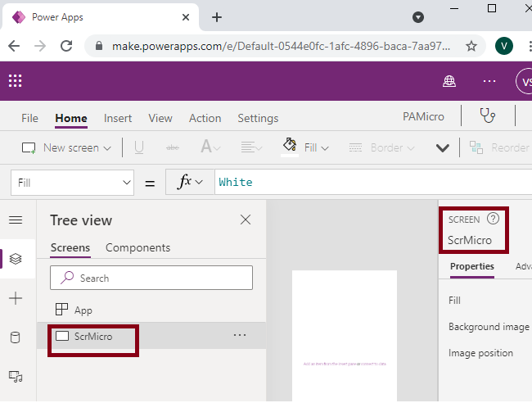This screenshot has width=532, height=403.
Task: Click the Screen help question icon
Action: click(493, 219)
